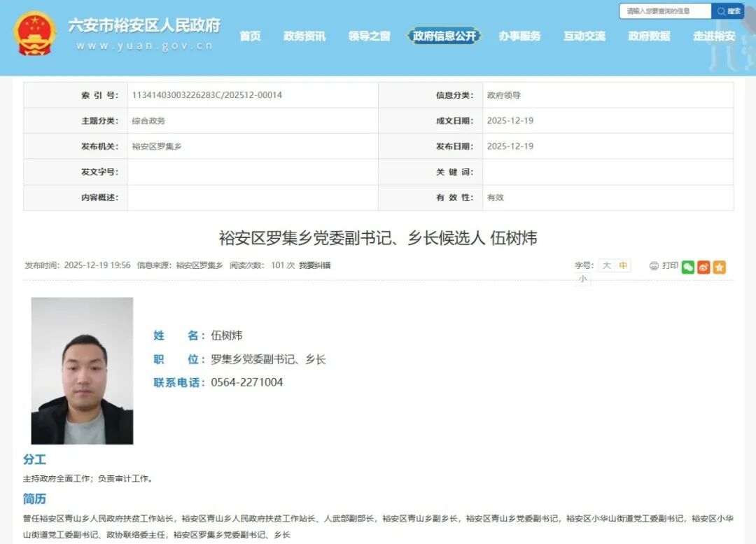Open the 首页 navigation menu
The width and height of the screenshot is (756, 544).
pyautogui.click(x=251, y=36)
